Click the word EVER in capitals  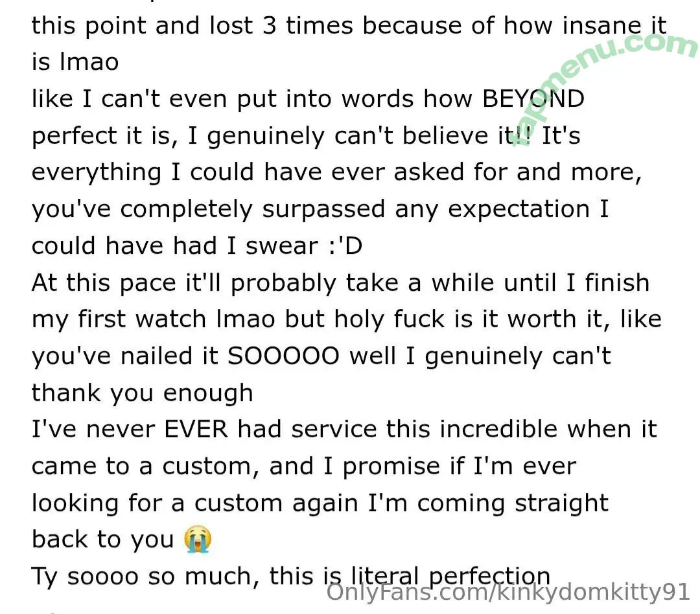pos(196,429)
